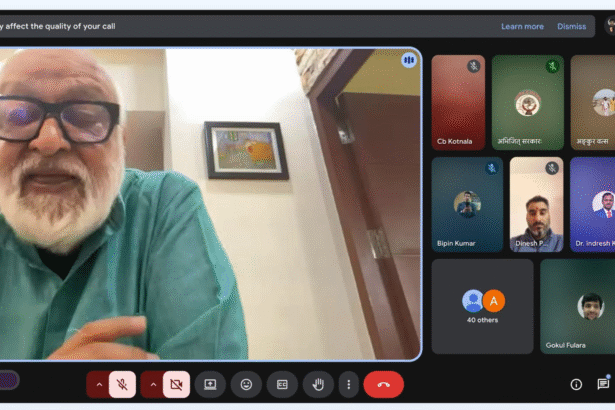Click the speaker audio indicator icon
This screenshot has width=615, height=410.
point(408,60)
